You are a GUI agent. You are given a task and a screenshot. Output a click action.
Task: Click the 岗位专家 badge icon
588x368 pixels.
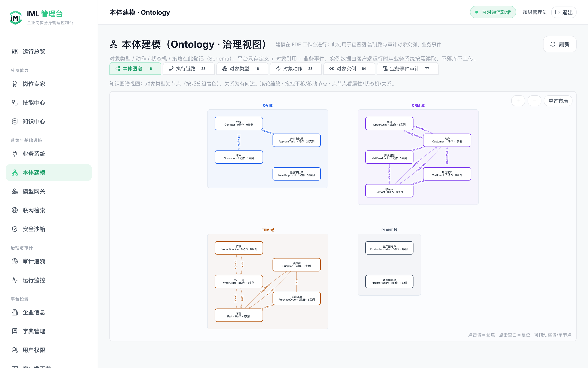14,84
